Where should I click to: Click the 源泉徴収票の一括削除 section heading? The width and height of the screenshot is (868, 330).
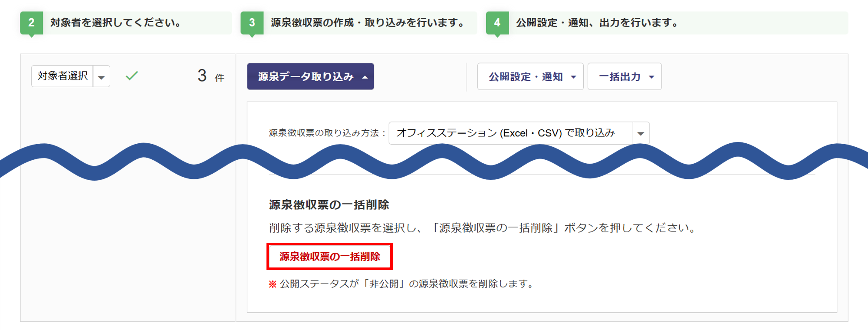pyautogui.click(x=329, y=205)
